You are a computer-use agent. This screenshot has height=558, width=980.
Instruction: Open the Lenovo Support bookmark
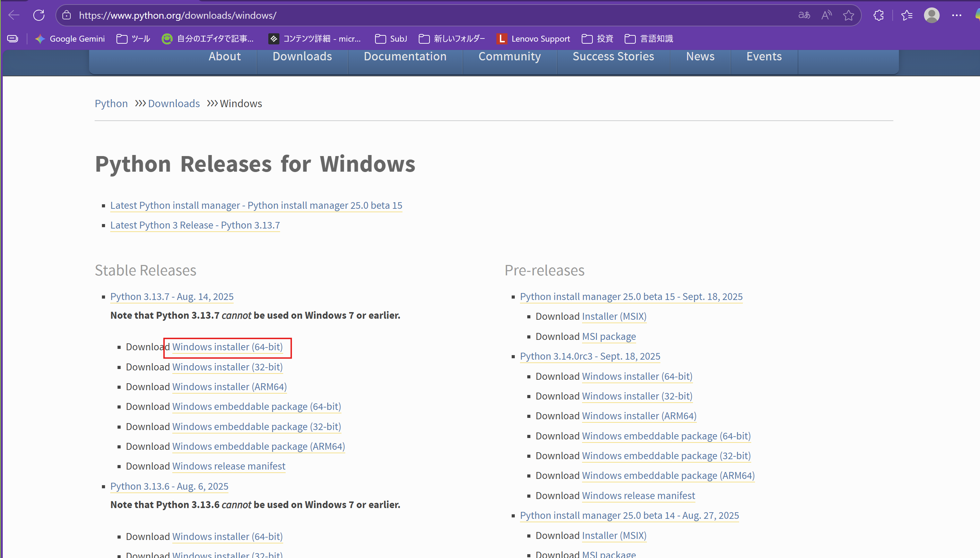tap(533, 39)
